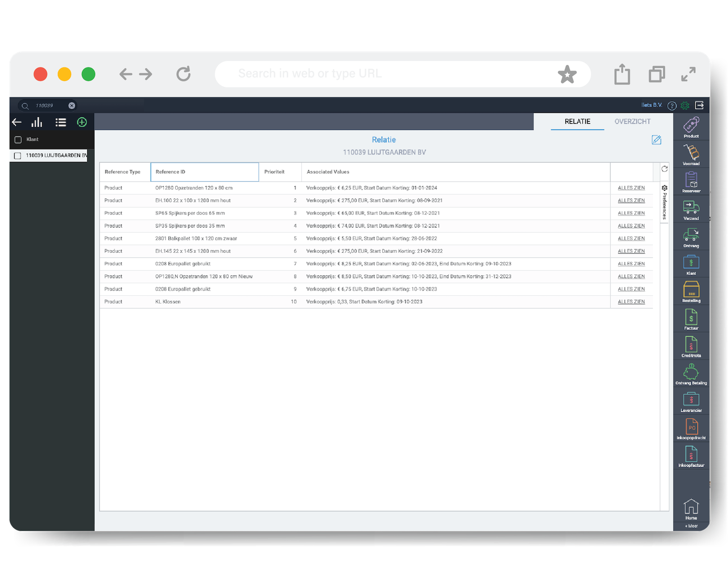Click the search magnifier icon

tap(25, 106)
